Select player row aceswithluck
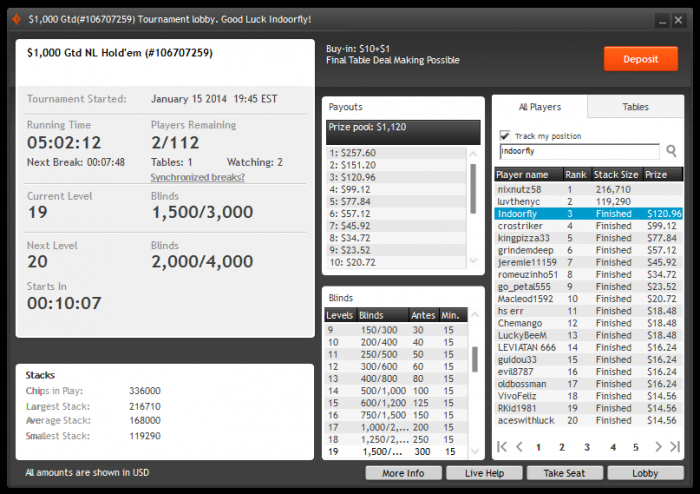Image resolution: width=700 pixels, height=494 pixels. [588, 420]
